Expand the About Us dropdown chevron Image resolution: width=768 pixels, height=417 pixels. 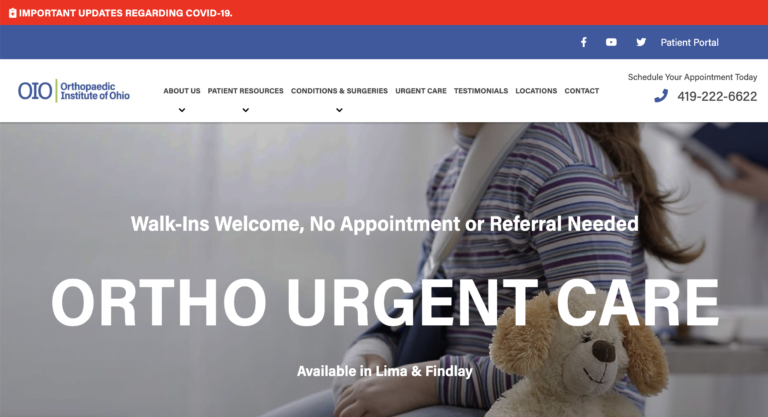tap(182, 110)
